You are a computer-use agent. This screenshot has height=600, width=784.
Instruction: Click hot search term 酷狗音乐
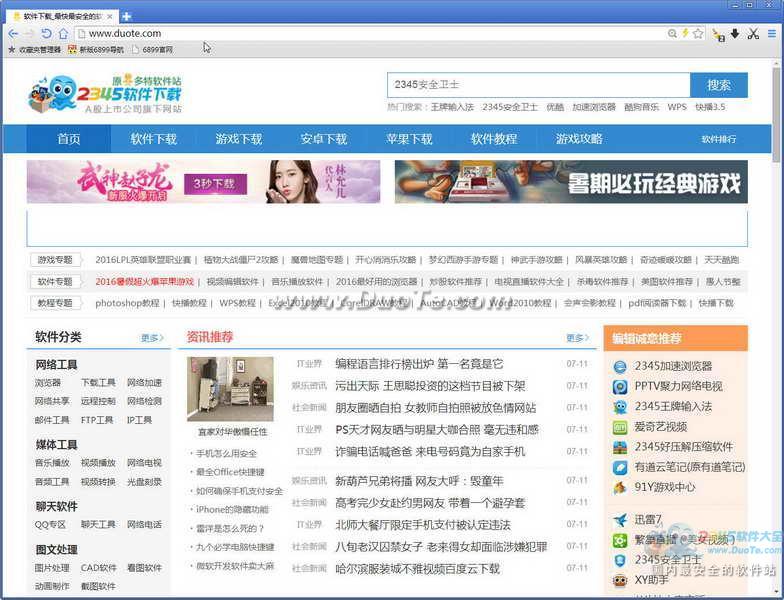[x=641, y=107]
